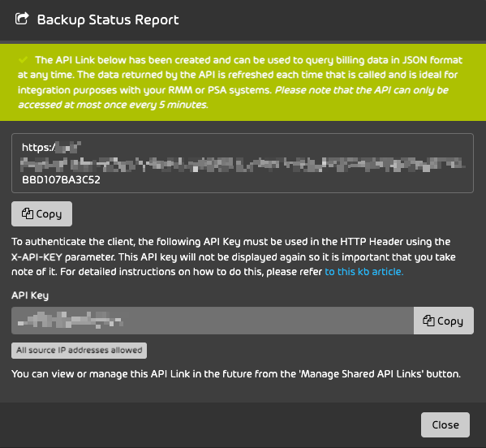Click the share icon beside Backup Status Report
486x448 pixels.
click(22, 19)
